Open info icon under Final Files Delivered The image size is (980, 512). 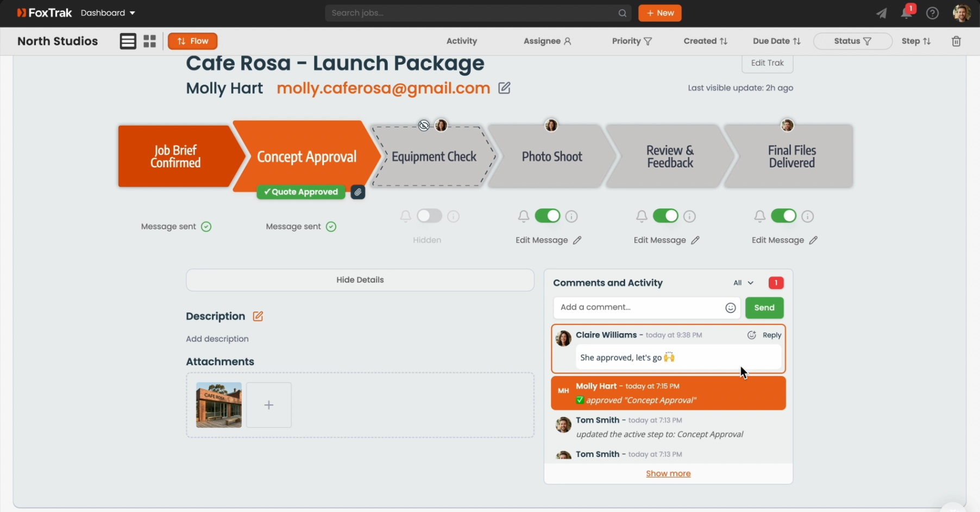[808, 216]
